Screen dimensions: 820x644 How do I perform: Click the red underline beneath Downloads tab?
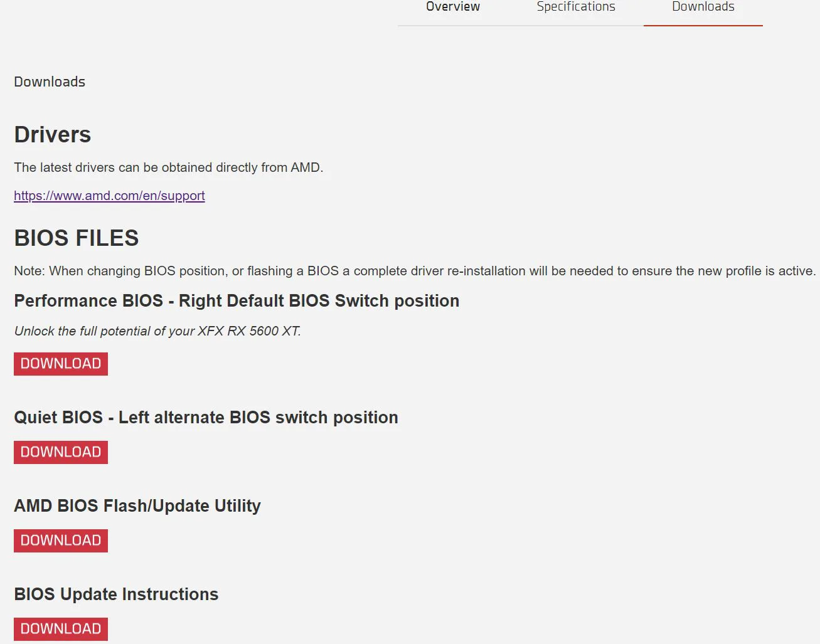click(703, 26)
